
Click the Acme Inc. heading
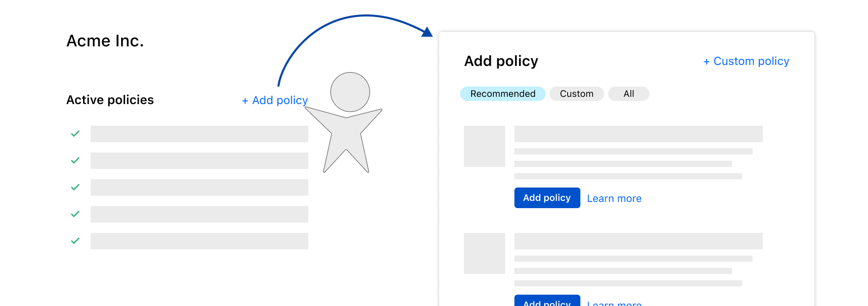(x=105, y=41)
